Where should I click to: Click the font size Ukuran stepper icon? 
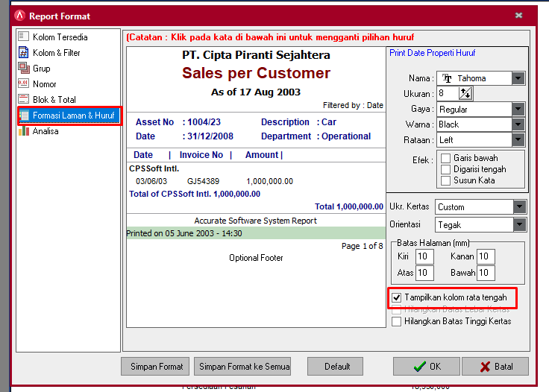(x=465, y=94)
